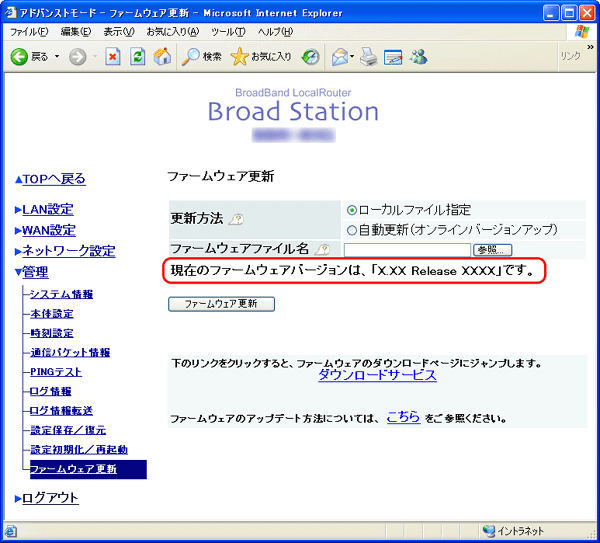Click the 参照... browse button
Screen dimensions: 600x543
(492, 250)
